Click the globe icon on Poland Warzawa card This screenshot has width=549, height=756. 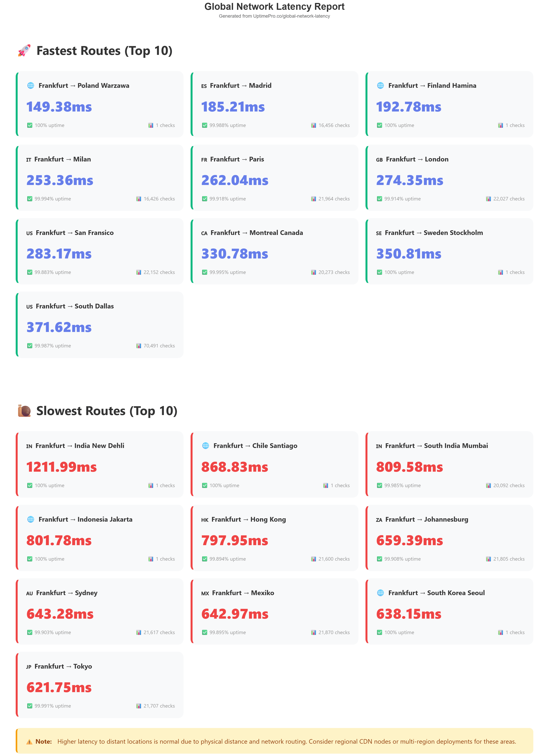point(30,86)
